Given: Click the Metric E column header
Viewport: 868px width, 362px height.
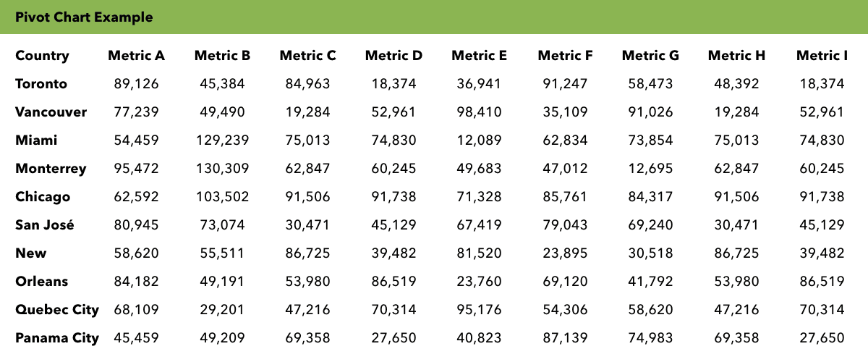Looking at the screenshot, I should coord(479,56).
